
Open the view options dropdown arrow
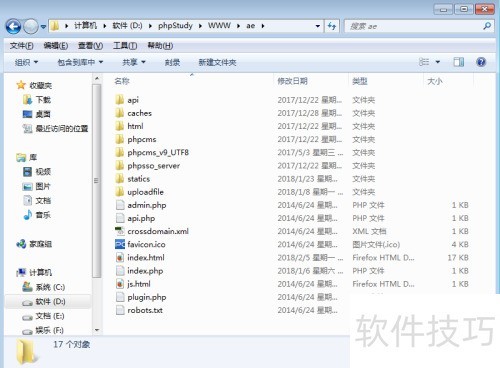point(438,62)
